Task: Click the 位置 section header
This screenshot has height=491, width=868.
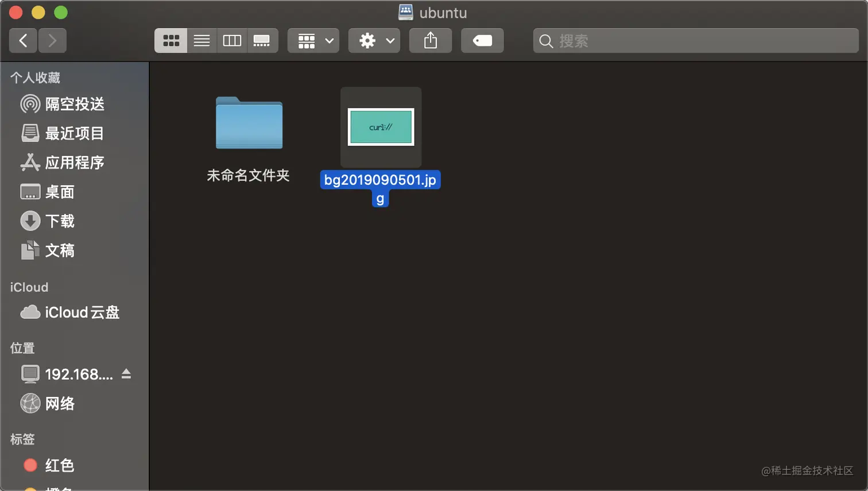Action: click(22, 348)
